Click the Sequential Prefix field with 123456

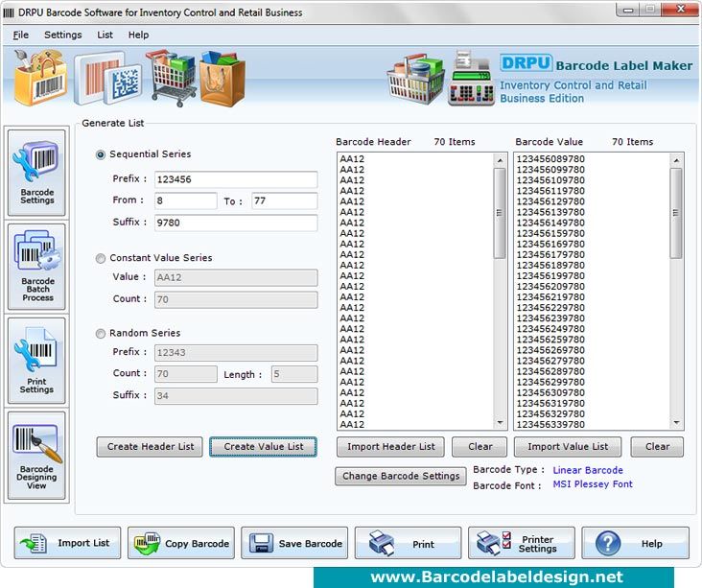(236, 179)
